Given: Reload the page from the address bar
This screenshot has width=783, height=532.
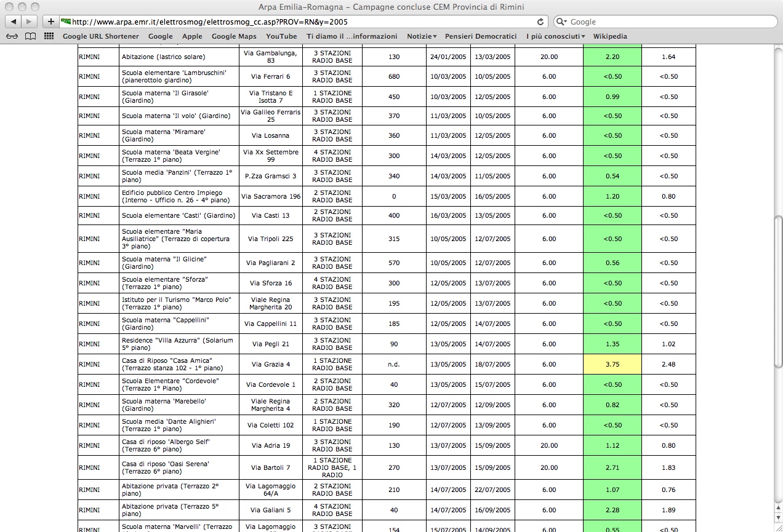Looking at the screenshot, I should 540,22.
